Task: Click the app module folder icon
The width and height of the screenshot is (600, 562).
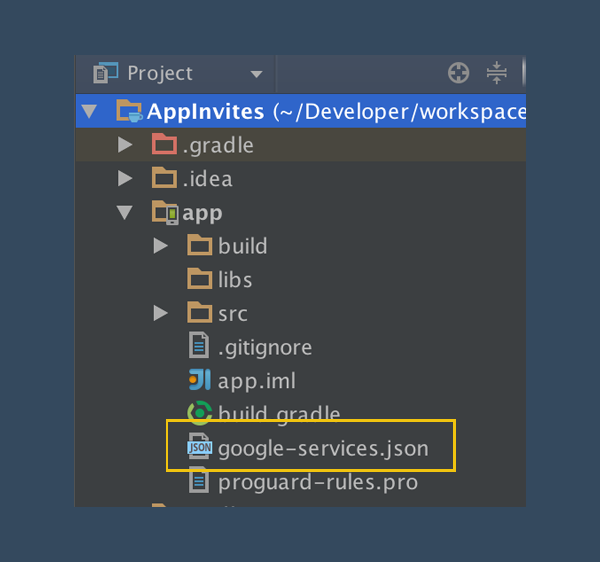Action: [165, 212]
